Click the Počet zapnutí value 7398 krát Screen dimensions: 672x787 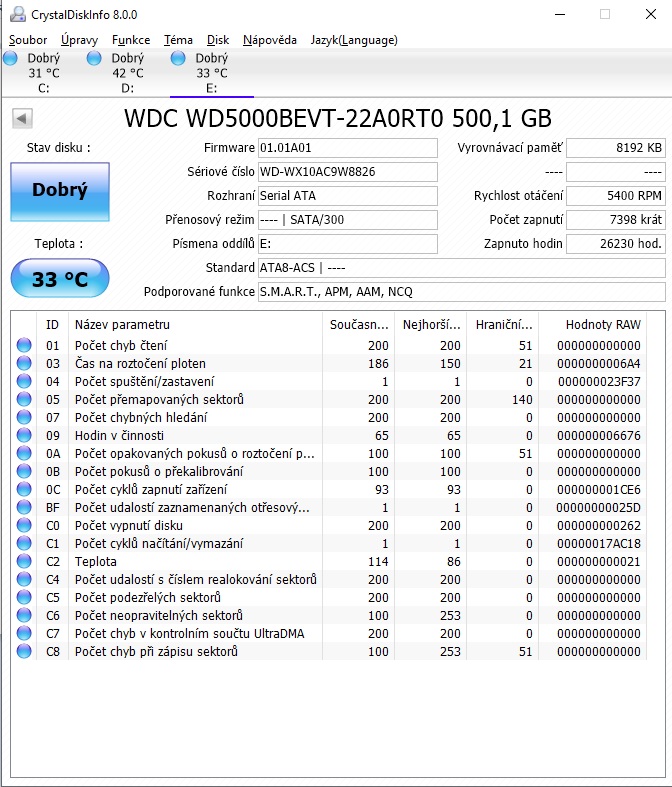click(x=616, y=220)
